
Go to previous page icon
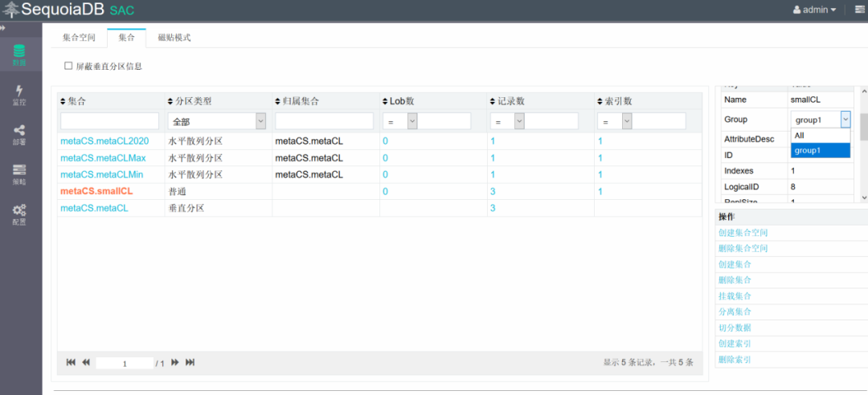86,362
